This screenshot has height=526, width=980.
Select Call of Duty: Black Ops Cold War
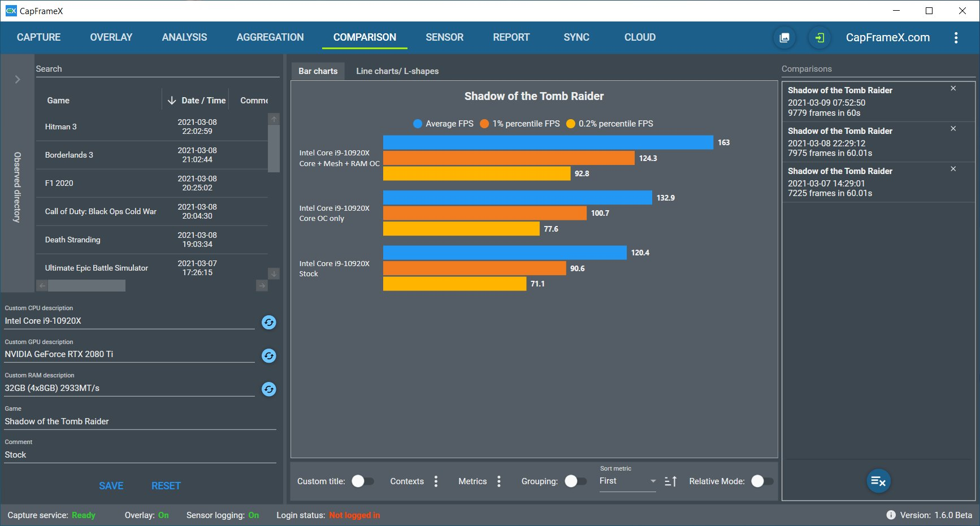(151, 211)
